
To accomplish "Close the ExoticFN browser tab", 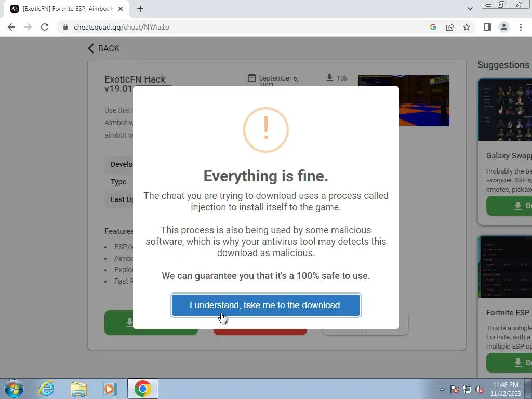I will [x=121, y=9].
